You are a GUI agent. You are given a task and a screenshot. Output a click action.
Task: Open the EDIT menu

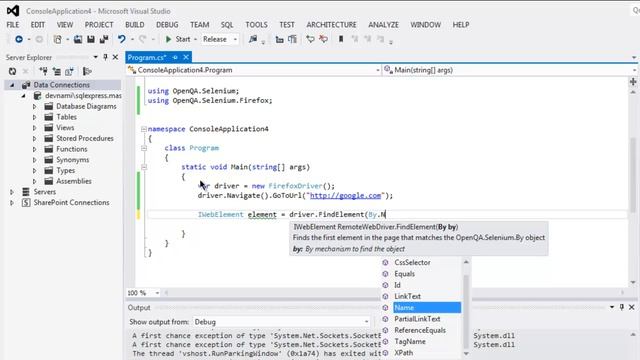click(x=38, y=25)
